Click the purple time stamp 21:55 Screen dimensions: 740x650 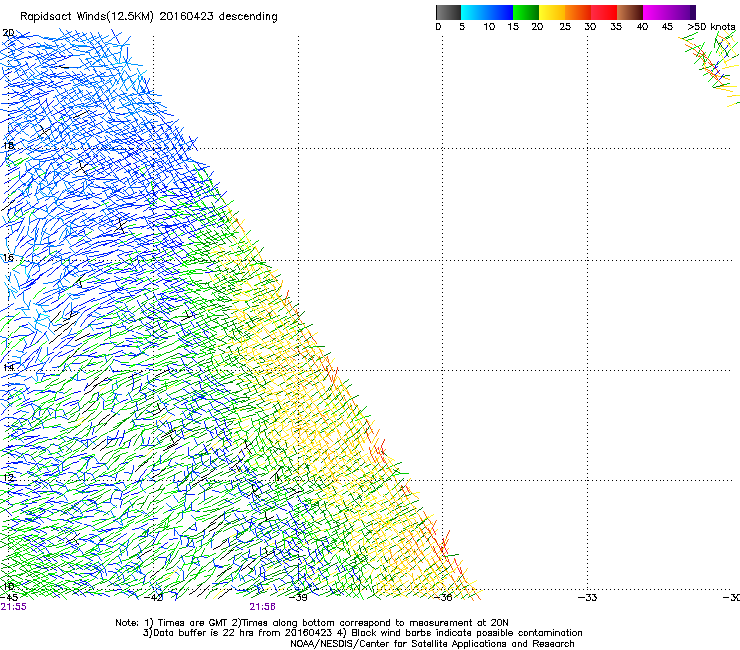[x=14, y=607]
